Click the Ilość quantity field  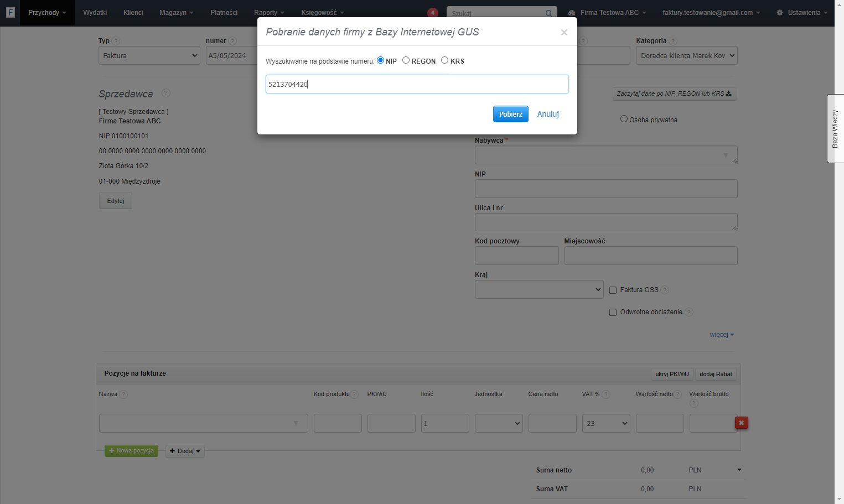(445, 423)
